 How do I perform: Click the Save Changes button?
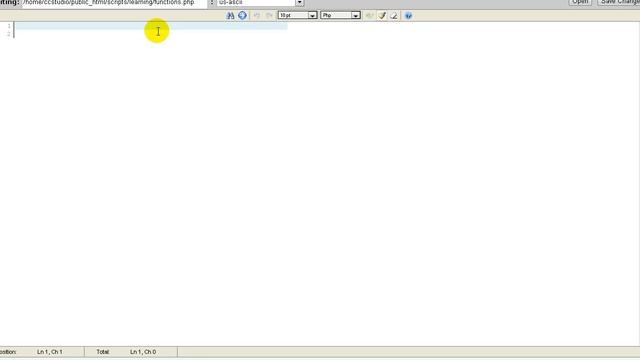click(x=620, y=2)
